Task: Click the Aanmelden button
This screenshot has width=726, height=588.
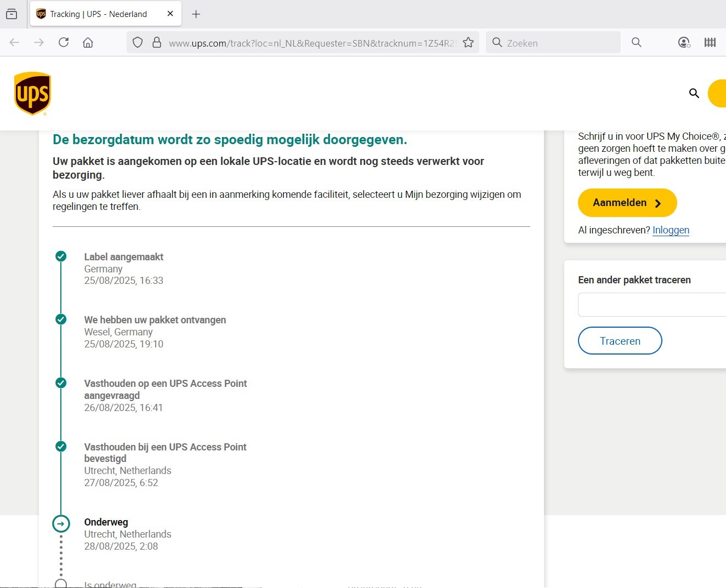Action: (x=627, y=203)
